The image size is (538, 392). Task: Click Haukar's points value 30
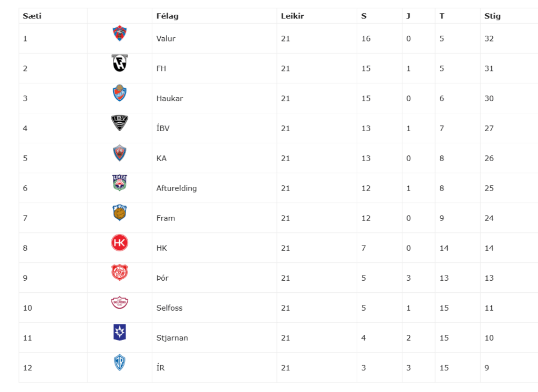pyautogui.click(x=489, y=99)
